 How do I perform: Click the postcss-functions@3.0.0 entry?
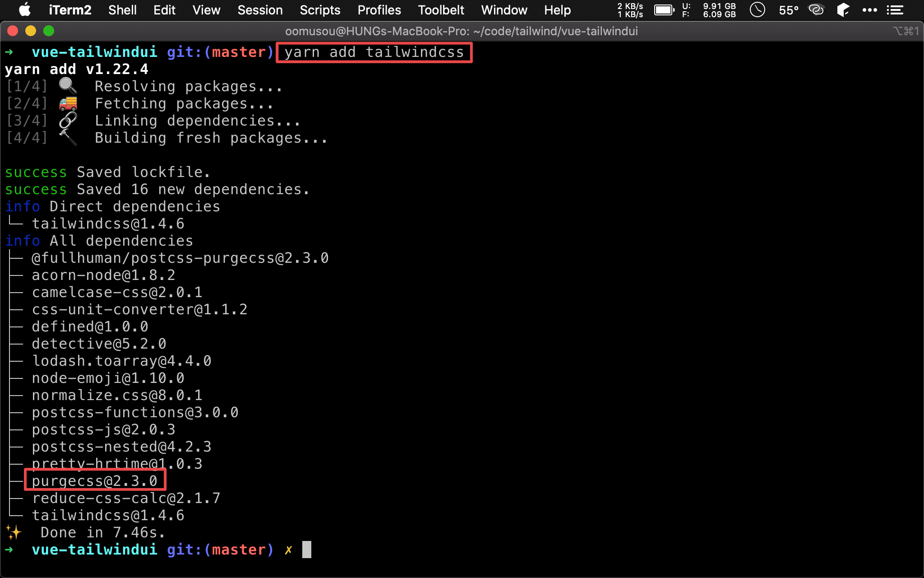[135, 412]
